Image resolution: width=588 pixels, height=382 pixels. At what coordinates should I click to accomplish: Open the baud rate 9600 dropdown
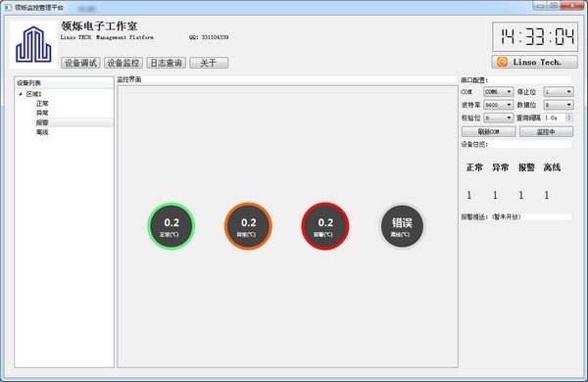pos(498,105)
